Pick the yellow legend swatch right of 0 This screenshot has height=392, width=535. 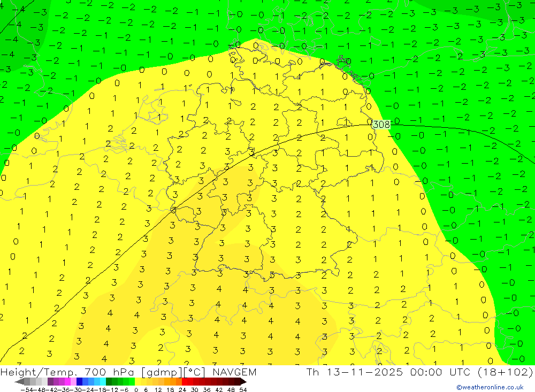click(138, 382)
